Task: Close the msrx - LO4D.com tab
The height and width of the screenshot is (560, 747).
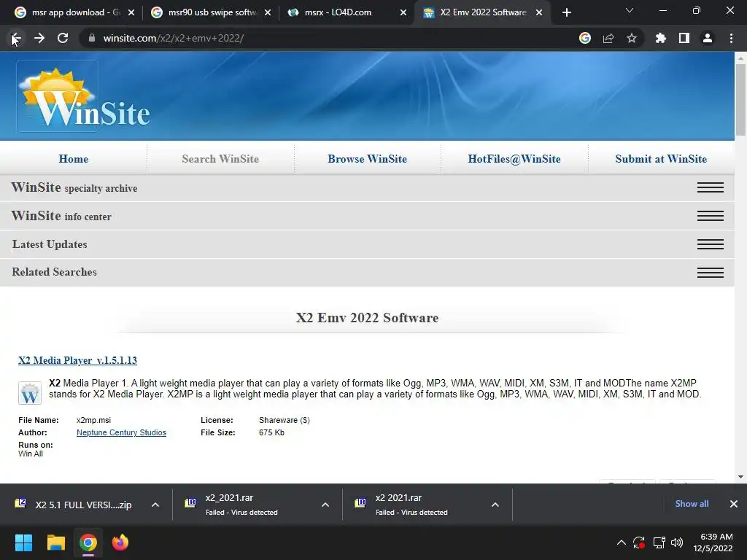Action: [x=403, y=12]
